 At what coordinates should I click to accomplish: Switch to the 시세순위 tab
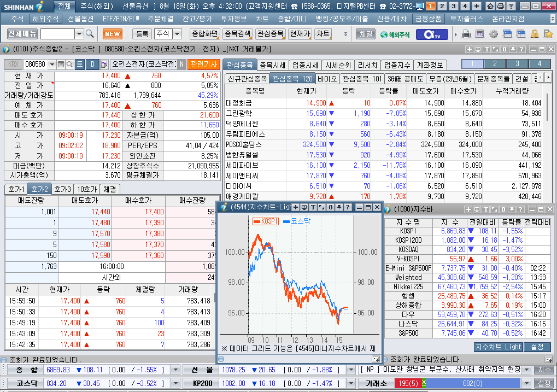(338, 66)
